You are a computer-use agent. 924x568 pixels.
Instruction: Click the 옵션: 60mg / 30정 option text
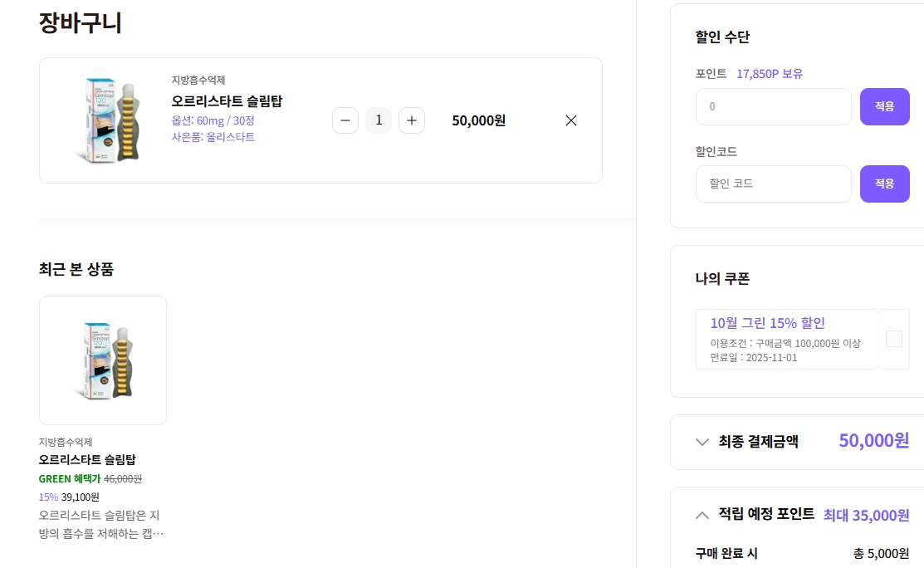213,120
